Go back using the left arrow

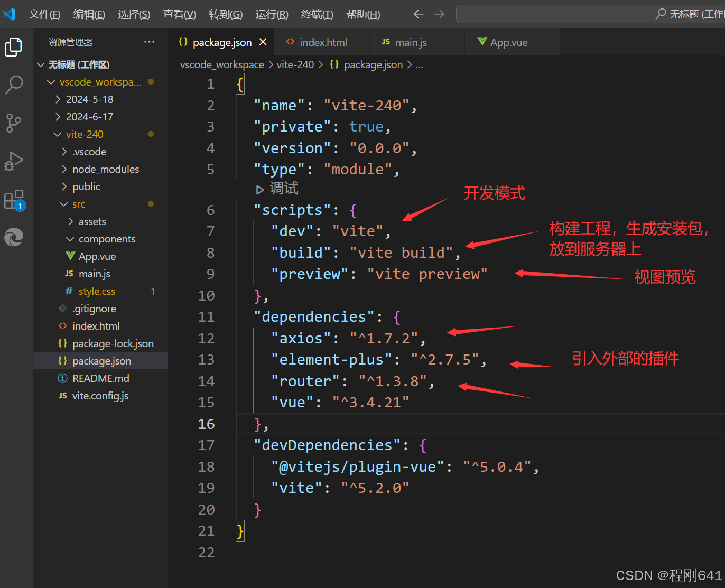419,14
